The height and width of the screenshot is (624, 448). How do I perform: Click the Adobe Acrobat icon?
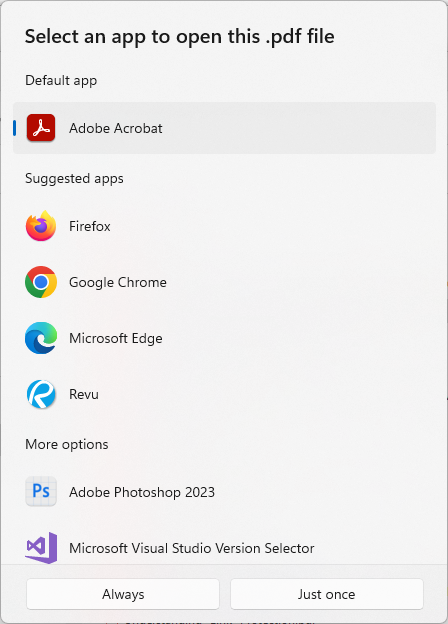pos(41,128)
